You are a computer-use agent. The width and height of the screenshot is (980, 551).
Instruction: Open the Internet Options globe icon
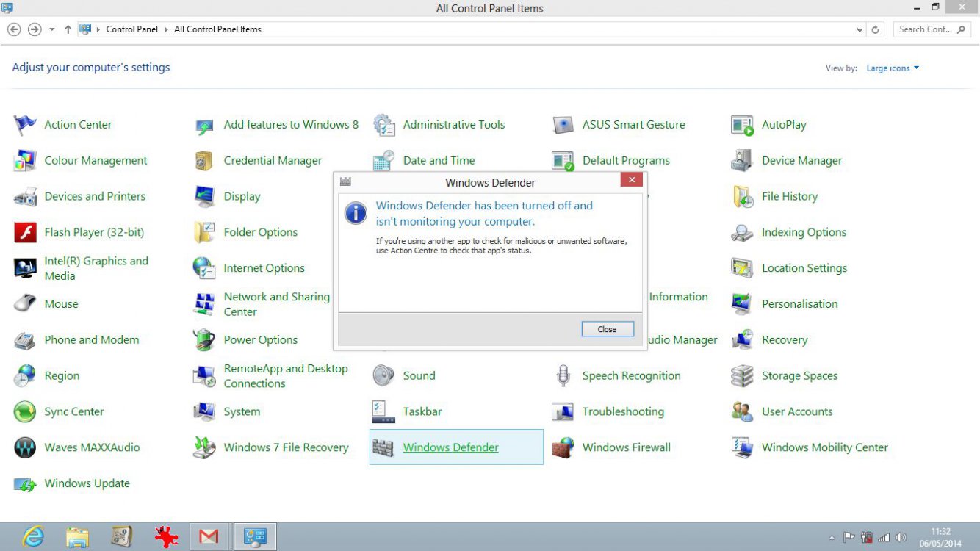point(204,268)
